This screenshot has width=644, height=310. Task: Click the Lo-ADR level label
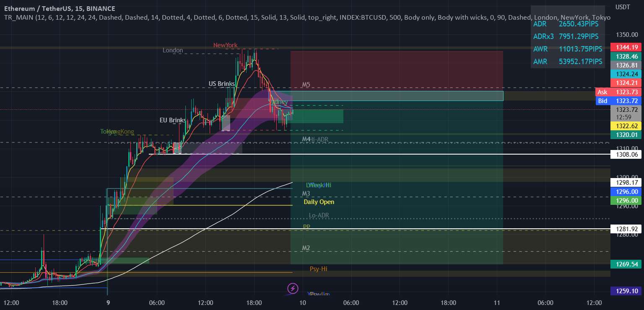coord(319,215)
